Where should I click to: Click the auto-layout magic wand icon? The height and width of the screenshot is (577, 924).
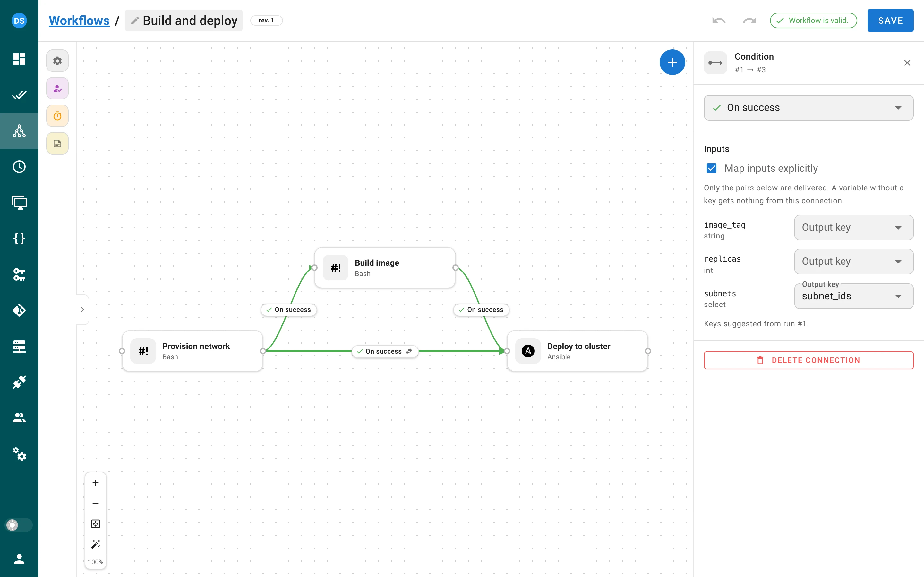pyautogui.click(x=96, y=544)
